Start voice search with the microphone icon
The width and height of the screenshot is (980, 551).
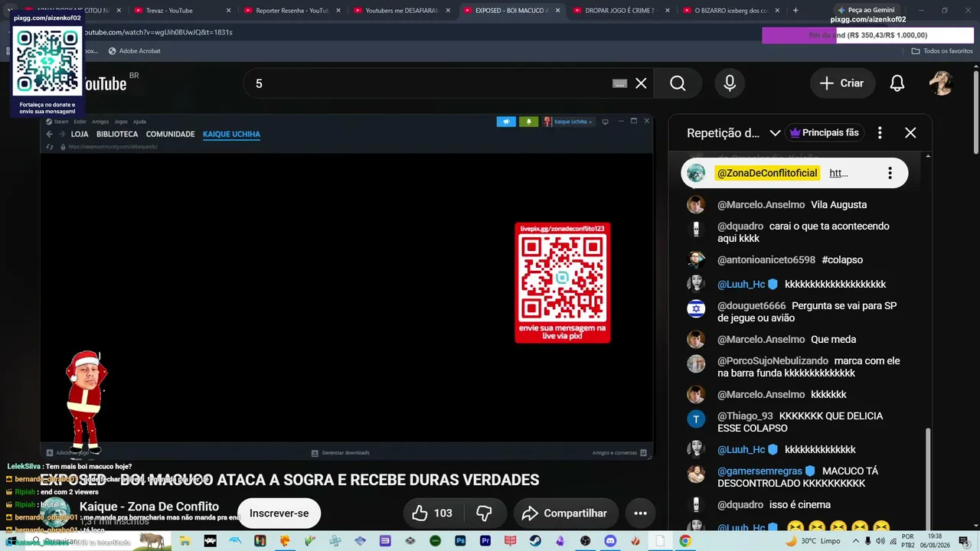tap(730, 83)
